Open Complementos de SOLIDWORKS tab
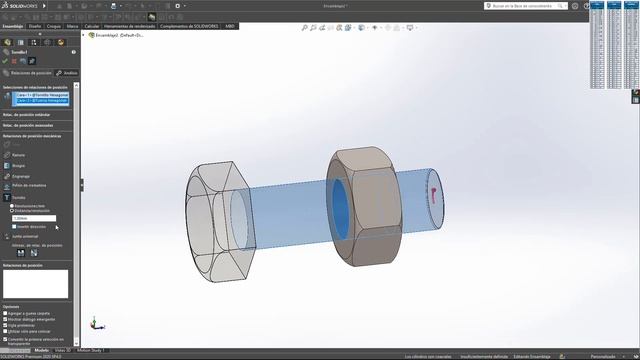The image size is (640, 360). tap(189, 26)
